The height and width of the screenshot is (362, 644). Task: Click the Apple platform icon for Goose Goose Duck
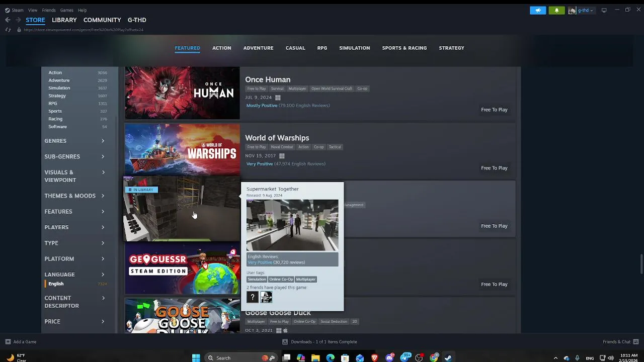click(285, 330)
